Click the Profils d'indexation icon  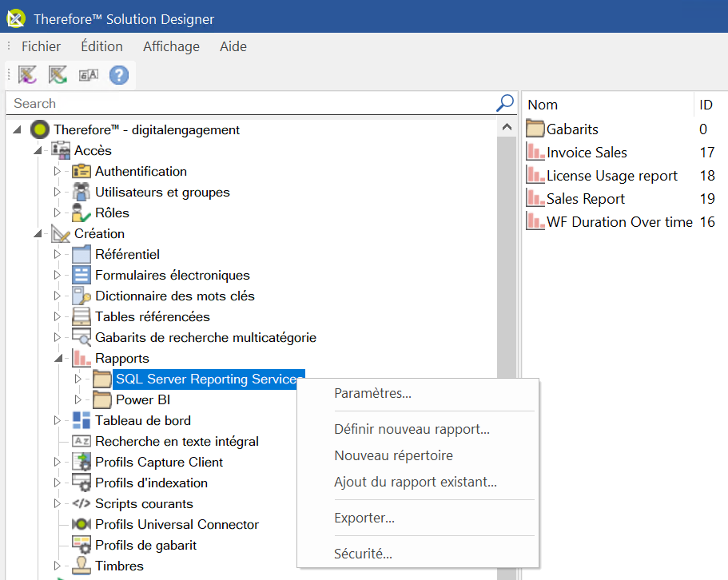[82, 483]
